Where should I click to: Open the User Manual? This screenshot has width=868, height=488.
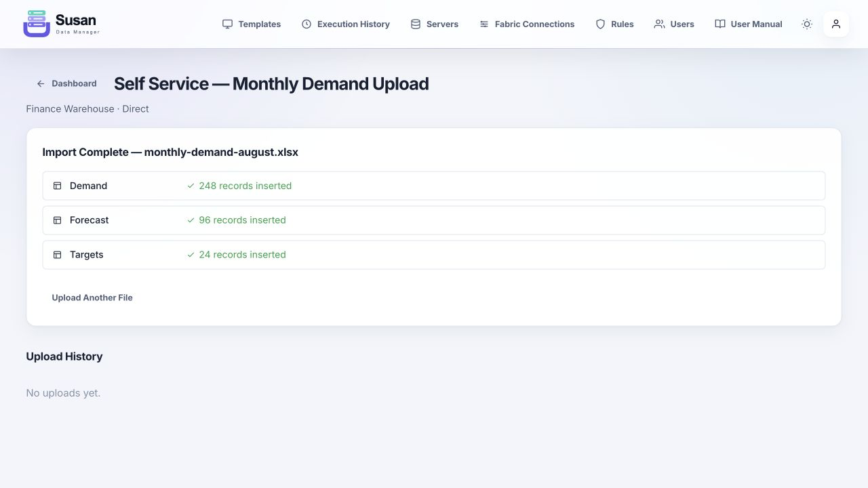point(749,24)
